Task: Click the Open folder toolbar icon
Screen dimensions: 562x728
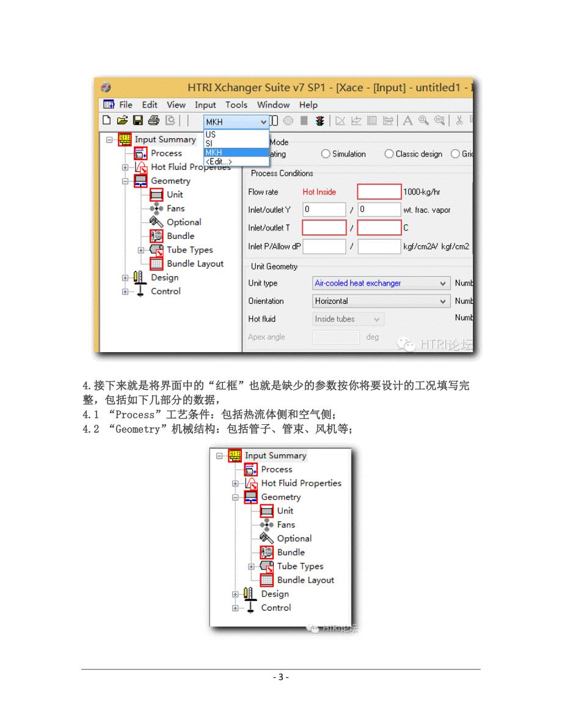Action: [x=122, y=120]
